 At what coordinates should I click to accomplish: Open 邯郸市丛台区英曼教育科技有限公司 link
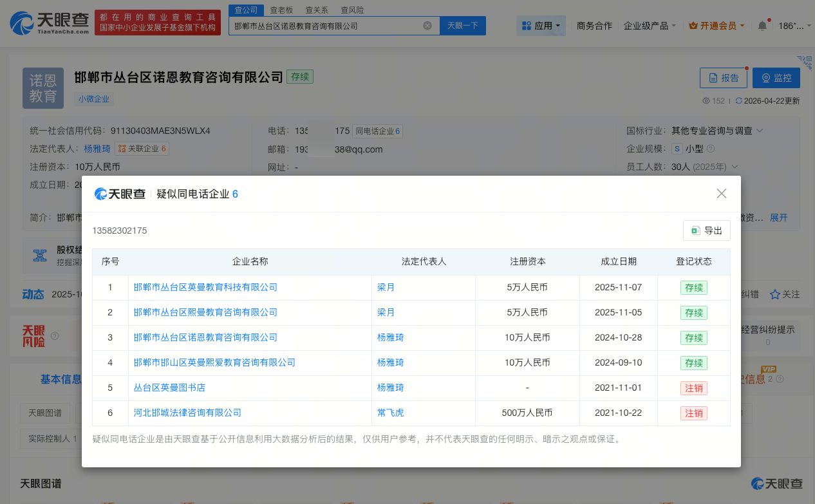tap(205, 287)
